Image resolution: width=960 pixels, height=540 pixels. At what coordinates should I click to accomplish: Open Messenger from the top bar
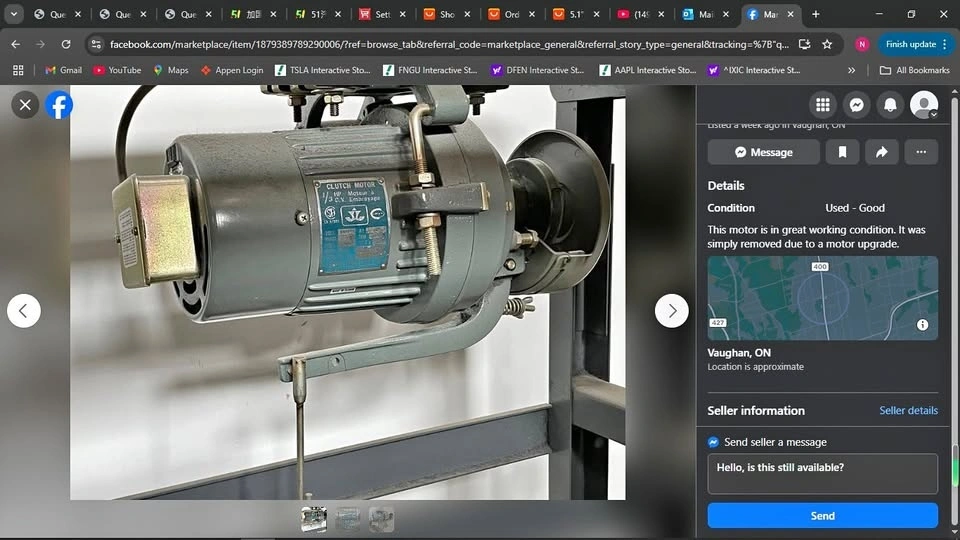pyautogui.click(x=857, y=105)
